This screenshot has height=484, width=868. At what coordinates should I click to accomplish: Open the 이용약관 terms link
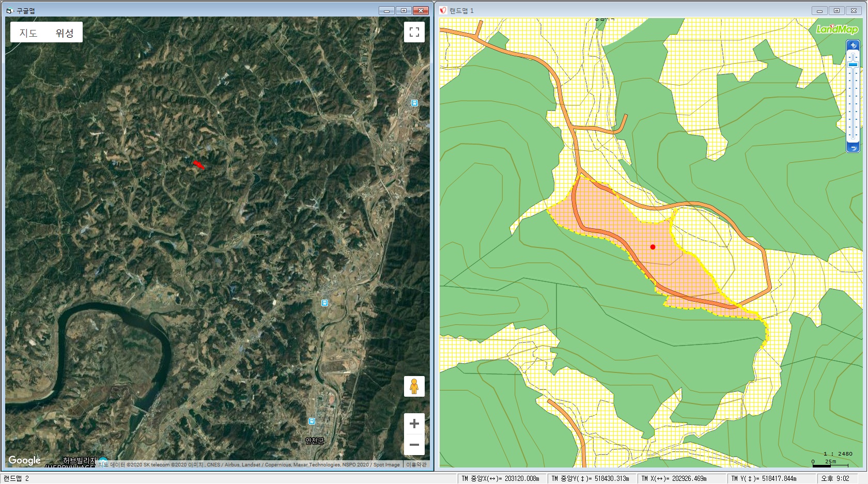pos(416,464)
